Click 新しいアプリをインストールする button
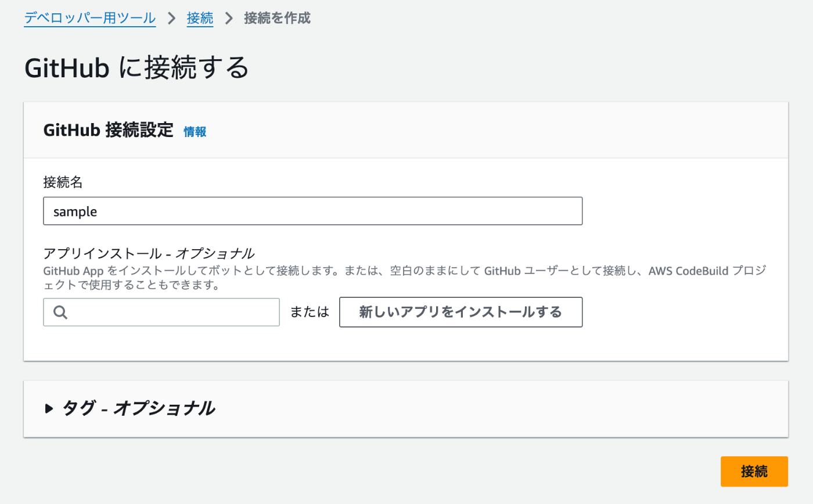This screenshot has width=813, height=504. [461, 312]
